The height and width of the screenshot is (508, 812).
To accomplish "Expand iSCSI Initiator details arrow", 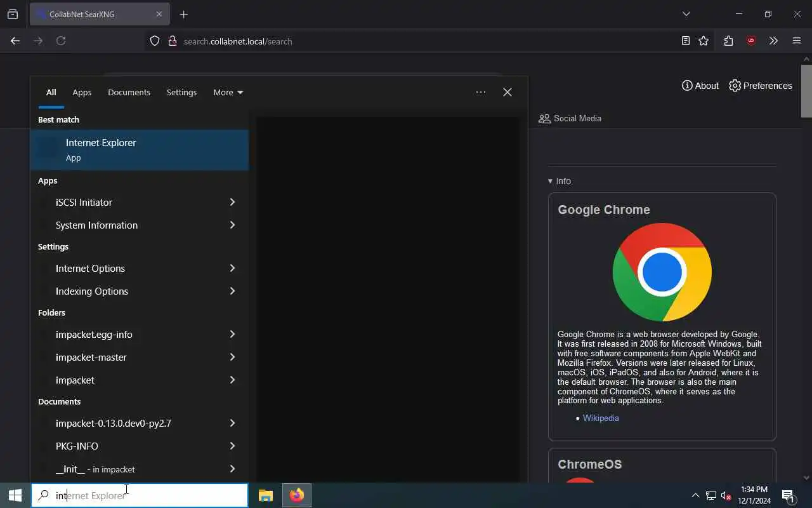I will click(x=232, y=202).
